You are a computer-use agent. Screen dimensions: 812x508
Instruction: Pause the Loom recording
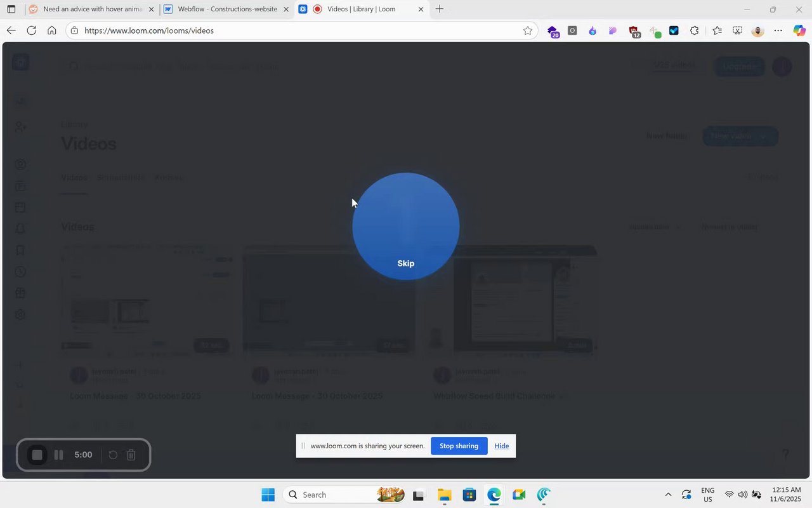(58, 455)
